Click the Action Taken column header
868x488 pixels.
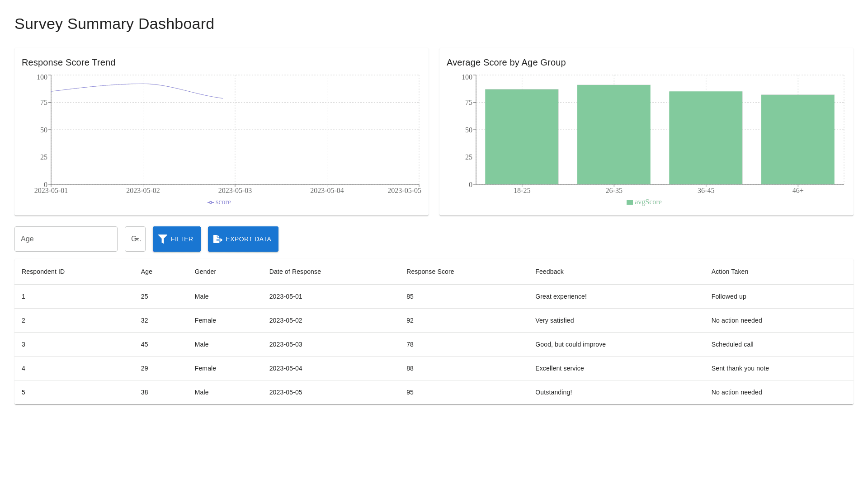point(730,272)
